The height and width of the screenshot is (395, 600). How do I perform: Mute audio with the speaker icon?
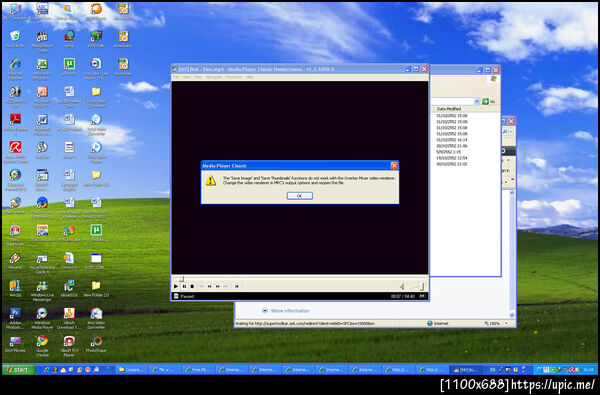click(x=403, y=286)
